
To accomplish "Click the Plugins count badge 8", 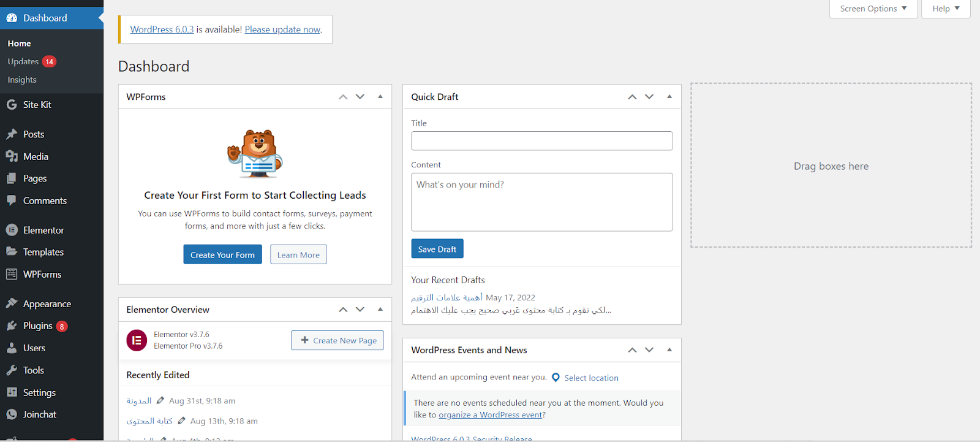I will coord(62,326).
